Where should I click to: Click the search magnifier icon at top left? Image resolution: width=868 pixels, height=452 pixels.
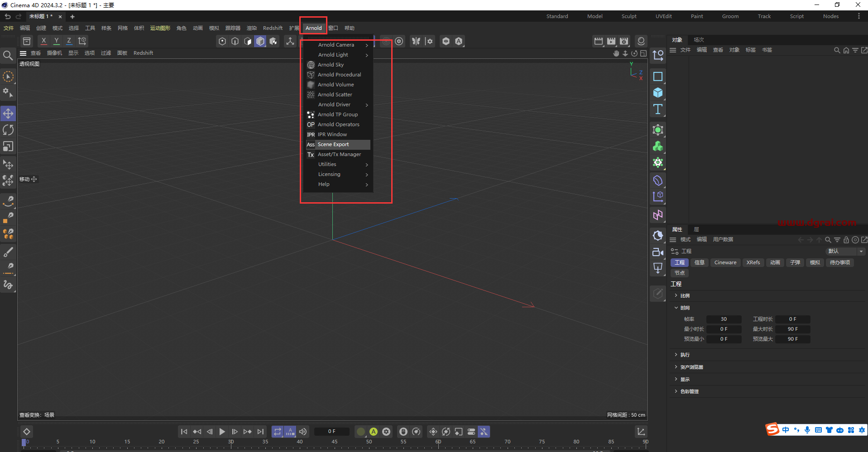[x=8, y=56]
